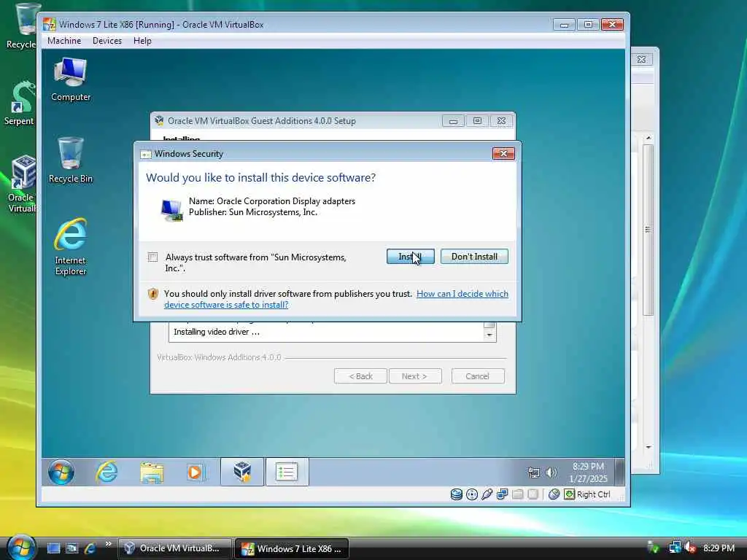Image resolution: width=747 pixels, height=560 pixels.
Task: Open the Devices menu
Action: coord(107,41)
